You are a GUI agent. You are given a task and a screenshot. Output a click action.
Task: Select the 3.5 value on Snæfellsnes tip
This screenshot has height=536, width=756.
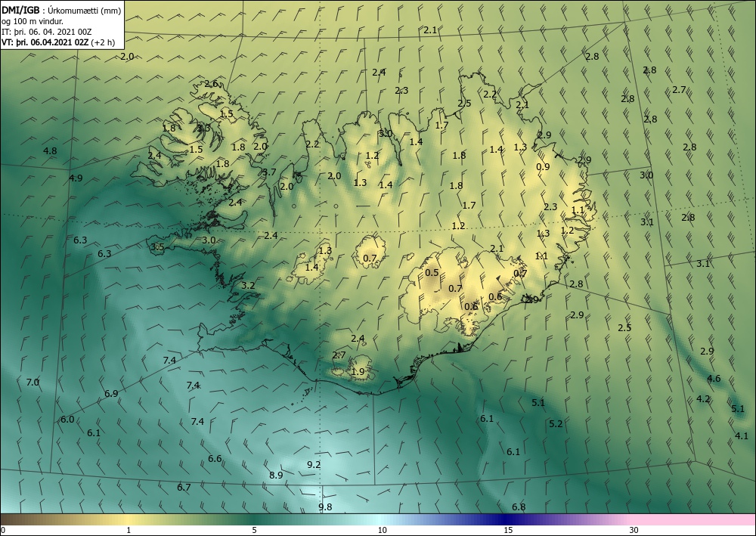coord(158,247)
